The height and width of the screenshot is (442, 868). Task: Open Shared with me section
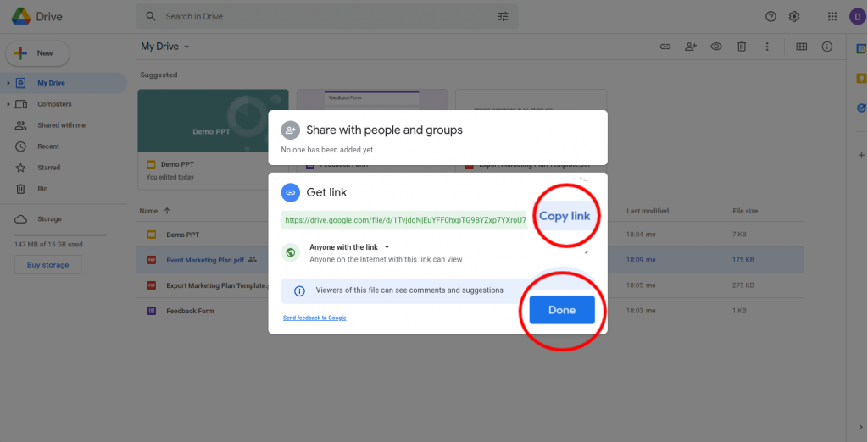pyautogui.click(x=61, y=125)
